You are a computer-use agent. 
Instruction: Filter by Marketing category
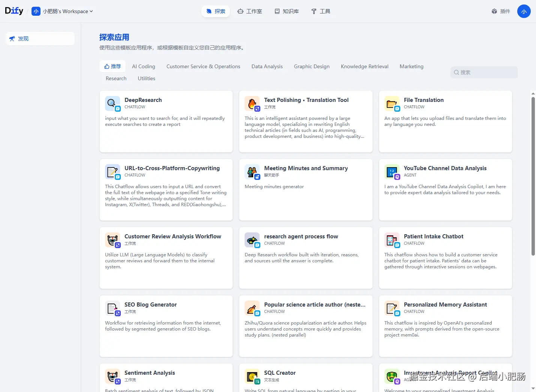tap(411, 66)
